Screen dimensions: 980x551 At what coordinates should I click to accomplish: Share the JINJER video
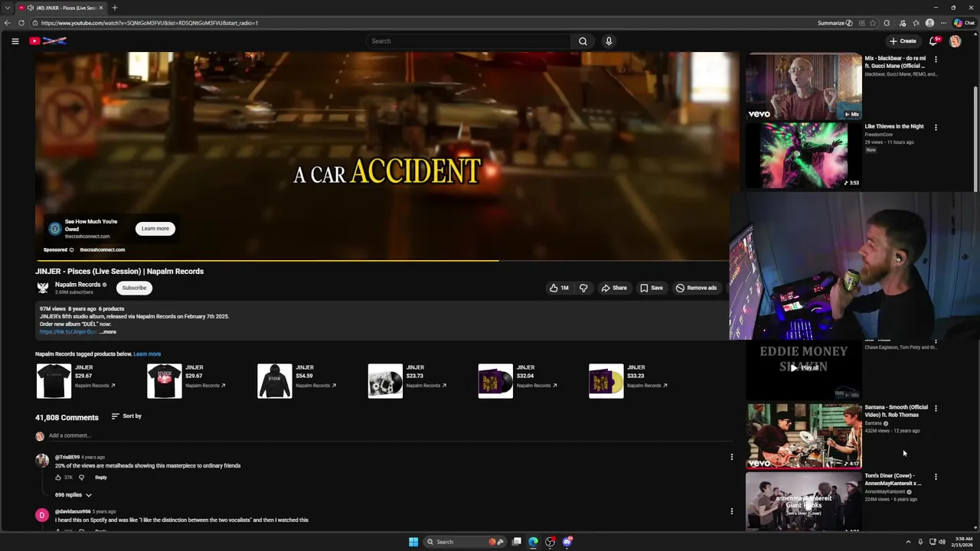[x=614, y=288]
